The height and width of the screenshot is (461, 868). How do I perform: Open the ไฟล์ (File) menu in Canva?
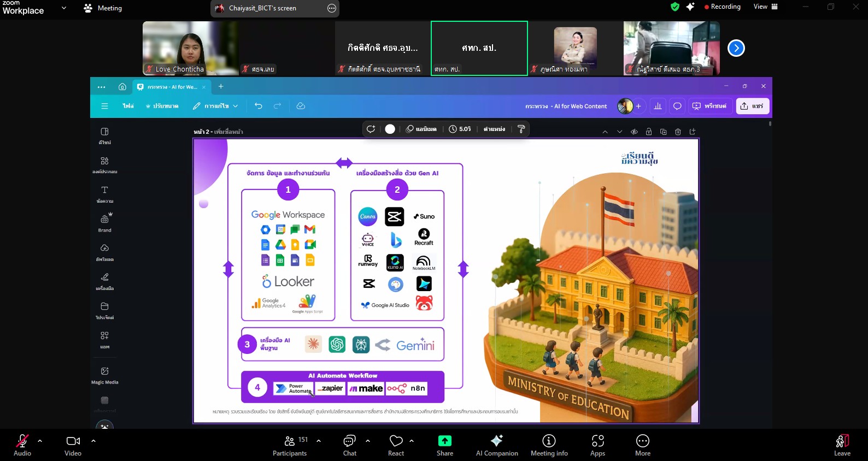[128, 106]
